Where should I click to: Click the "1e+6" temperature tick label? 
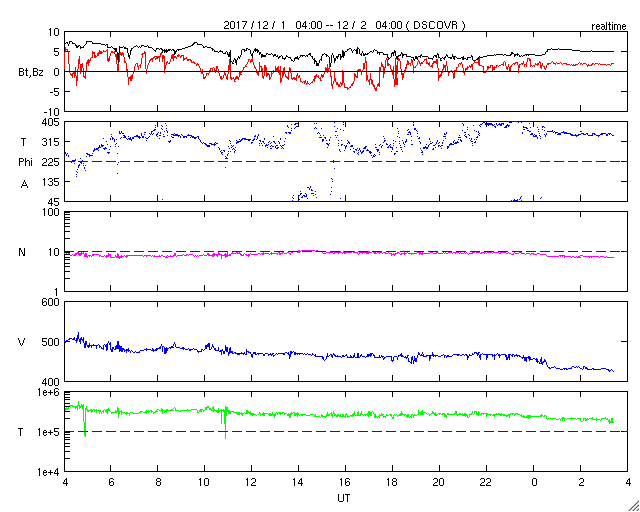pos(47,392)
